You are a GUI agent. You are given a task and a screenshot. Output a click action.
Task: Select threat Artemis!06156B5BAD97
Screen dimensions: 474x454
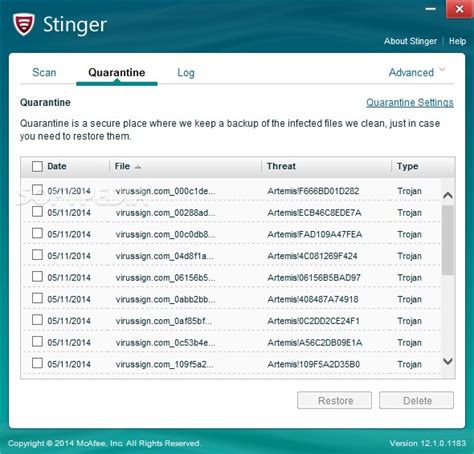(314, 278)
